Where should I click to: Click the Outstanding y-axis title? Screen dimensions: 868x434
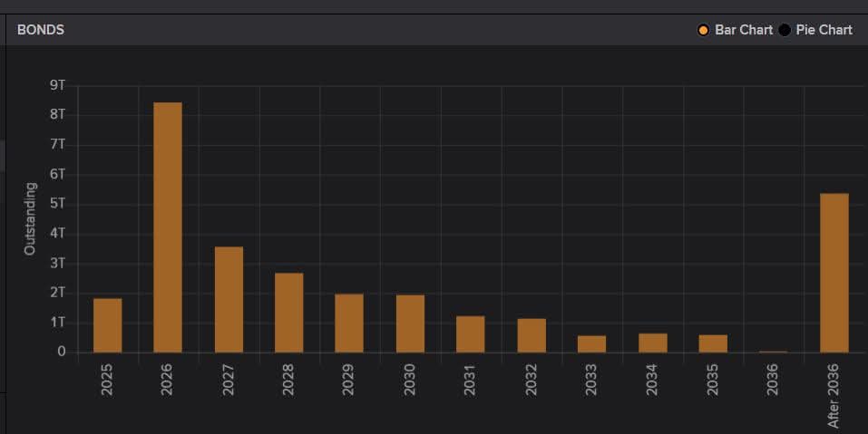click(x=30, y=218)
